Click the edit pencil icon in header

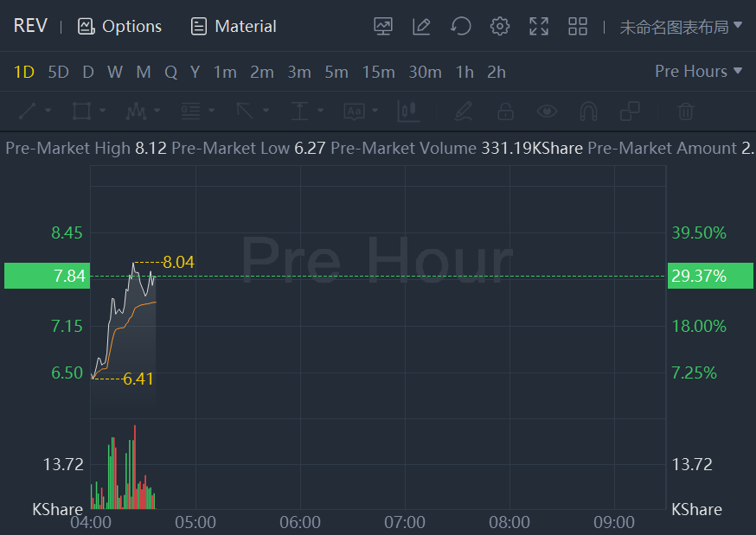422,27
